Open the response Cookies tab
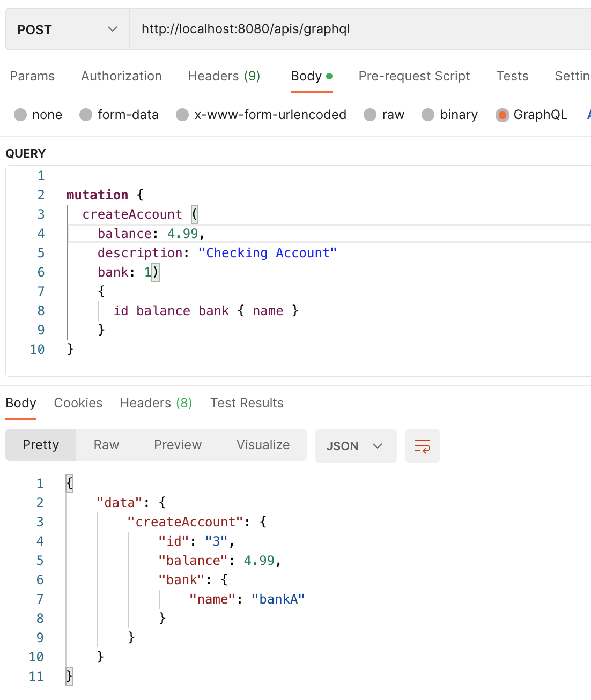This screenshot has height=700, width=591. (78, 403)
